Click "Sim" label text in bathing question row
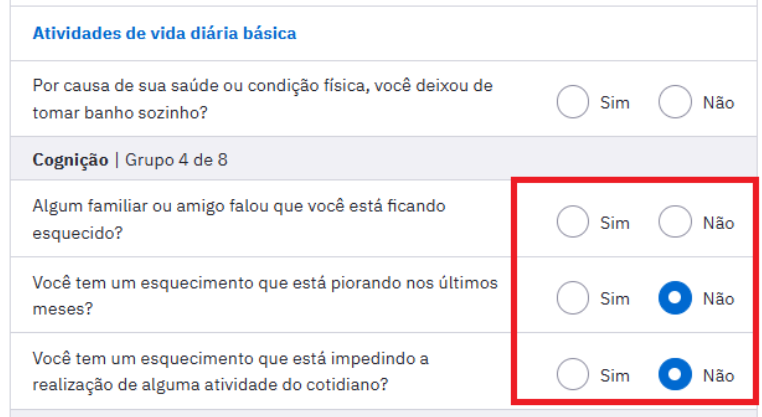Viewport: 762px width, 417px height. pos(614,103)
